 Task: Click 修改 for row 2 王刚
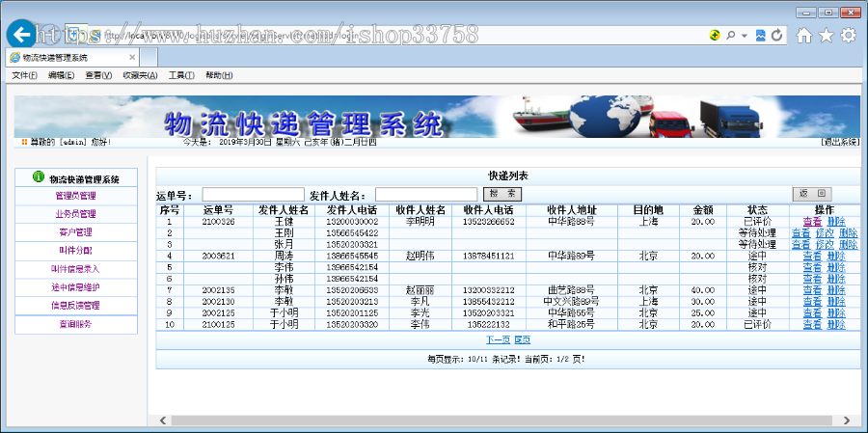point(825,232)
